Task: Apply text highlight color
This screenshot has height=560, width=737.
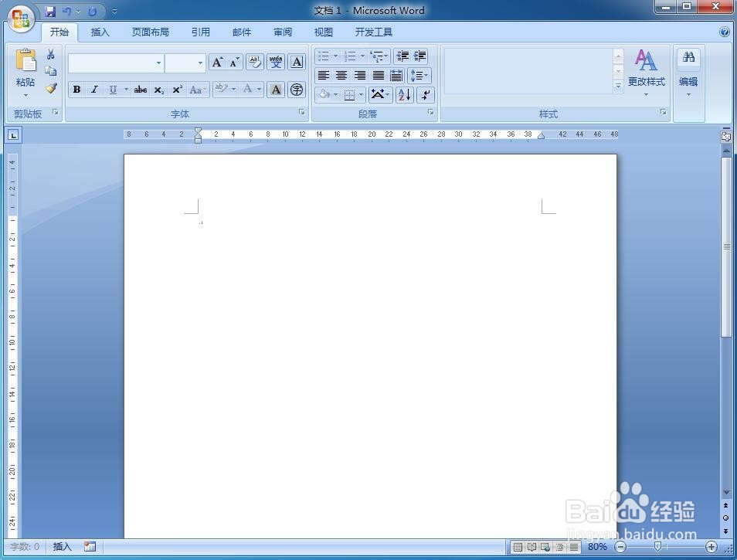Action: (x=222, y=88)
